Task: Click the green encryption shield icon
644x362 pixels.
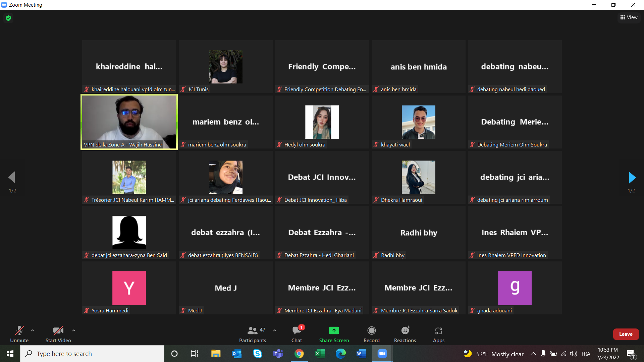Action: (x=8, y=18)
